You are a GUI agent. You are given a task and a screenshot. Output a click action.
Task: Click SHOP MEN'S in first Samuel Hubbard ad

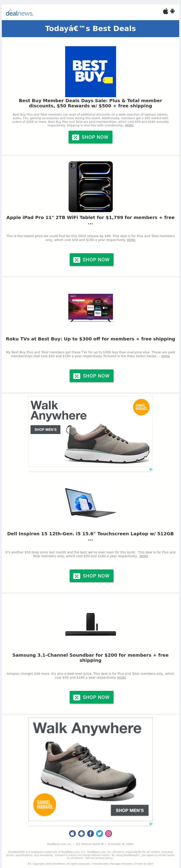(45, 430)
